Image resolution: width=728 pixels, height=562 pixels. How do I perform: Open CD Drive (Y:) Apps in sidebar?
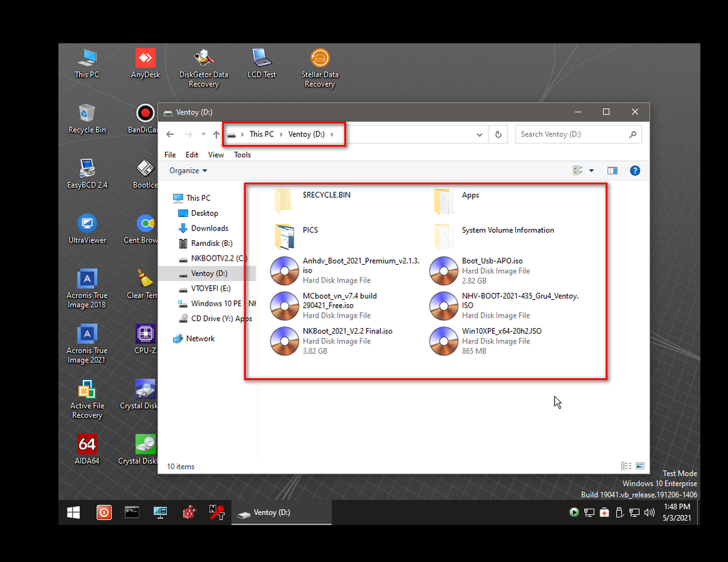[x=216, y=319]
